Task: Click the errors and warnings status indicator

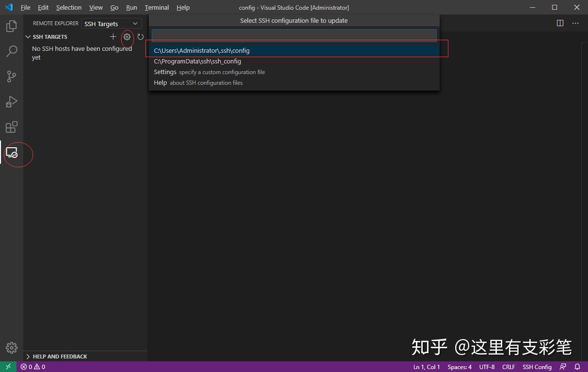Action: pos(32,367)
